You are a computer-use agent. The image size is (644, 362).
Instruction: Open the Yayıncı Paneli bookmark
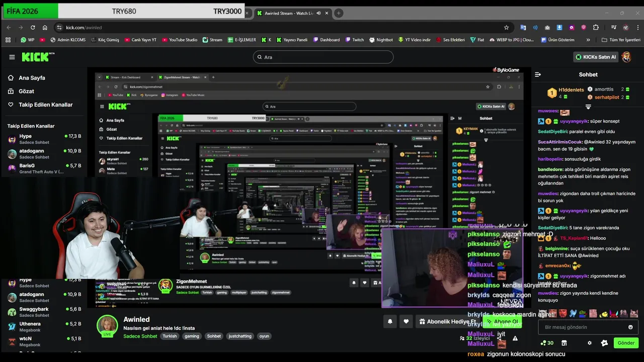click(292, 40)
